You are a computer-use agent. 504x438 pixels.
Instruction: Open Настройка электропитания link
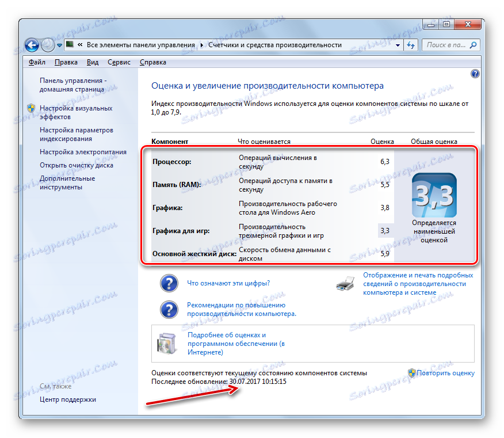pyautogui.click(x=83, y=152)
